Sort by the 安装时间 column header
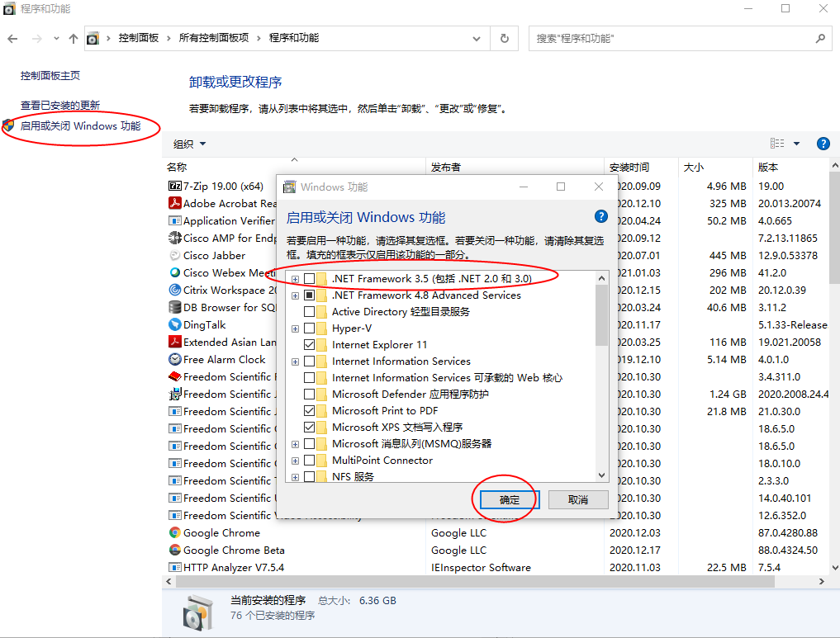Viewport: 840px width, 638px height. click(x=641, y=167)
